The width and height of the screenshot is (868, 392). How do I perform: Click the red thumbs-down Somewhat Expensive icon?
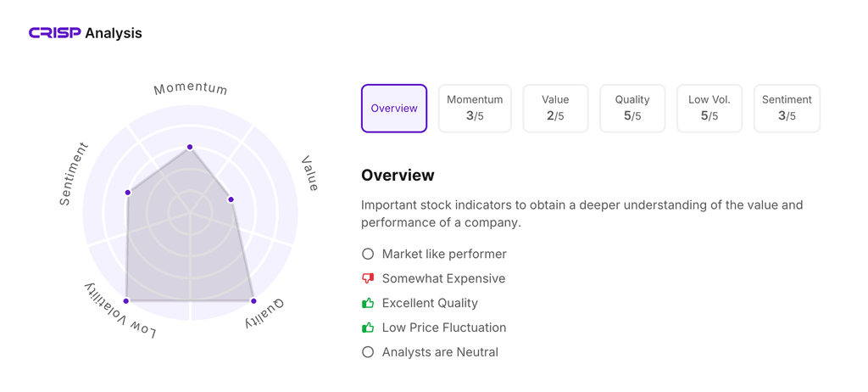368,278
